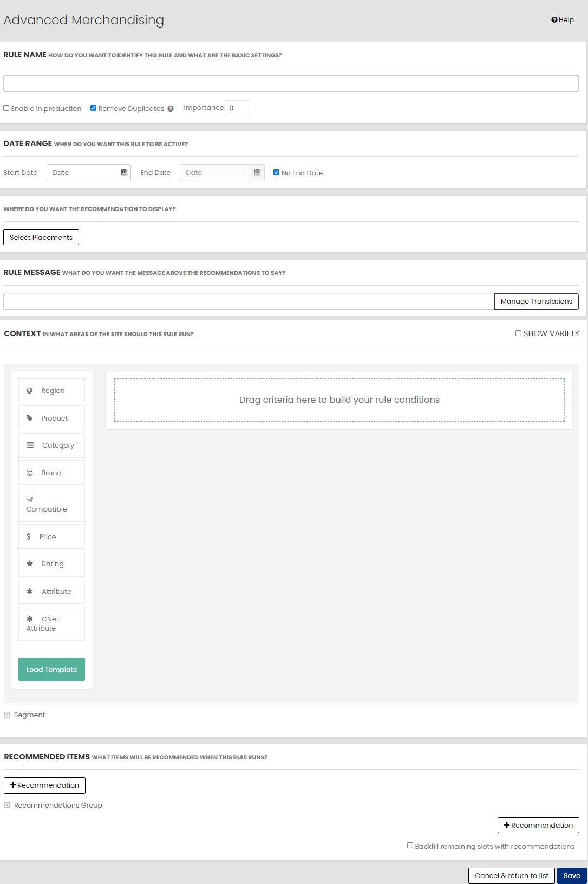
Task: Select the Product tag icon
Action: tap(30, 418)
